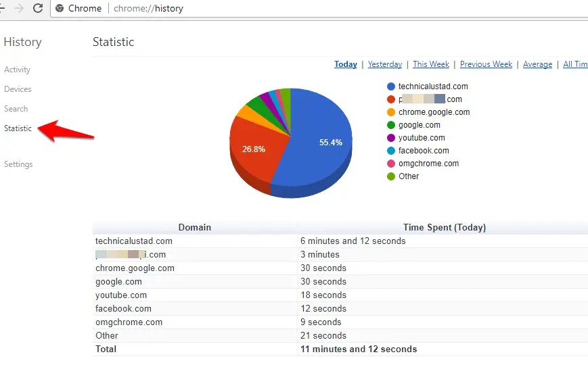Click the Domain column header

click(195, 228)
